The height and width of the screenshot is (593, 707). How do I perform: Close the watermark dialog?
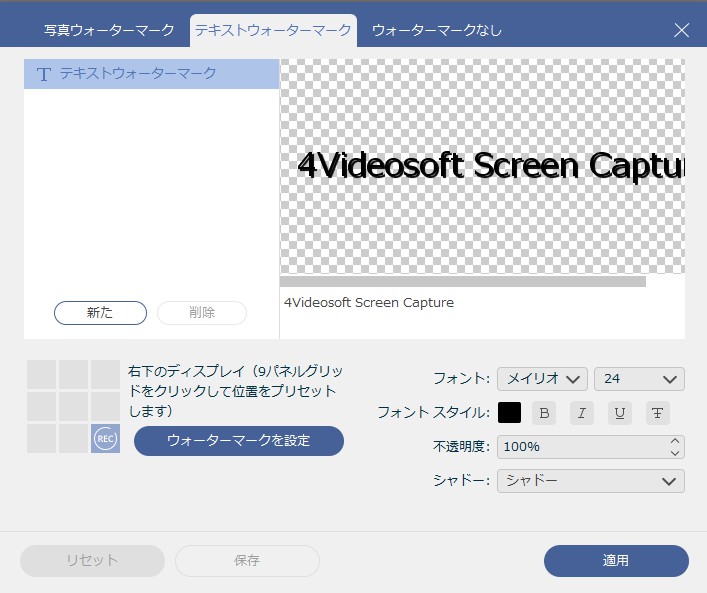pos(681,30)
